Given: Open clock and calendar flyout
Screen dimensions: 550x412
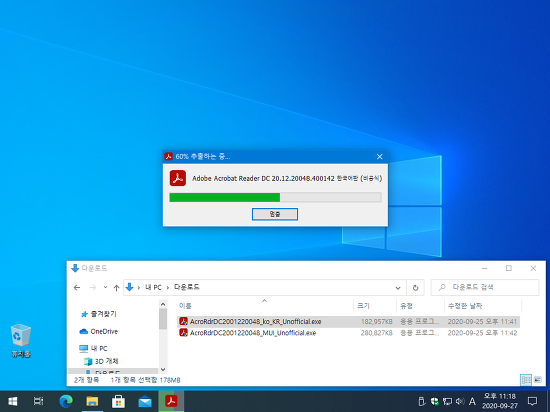Looking at the screenshot, I should pos(500,401).
